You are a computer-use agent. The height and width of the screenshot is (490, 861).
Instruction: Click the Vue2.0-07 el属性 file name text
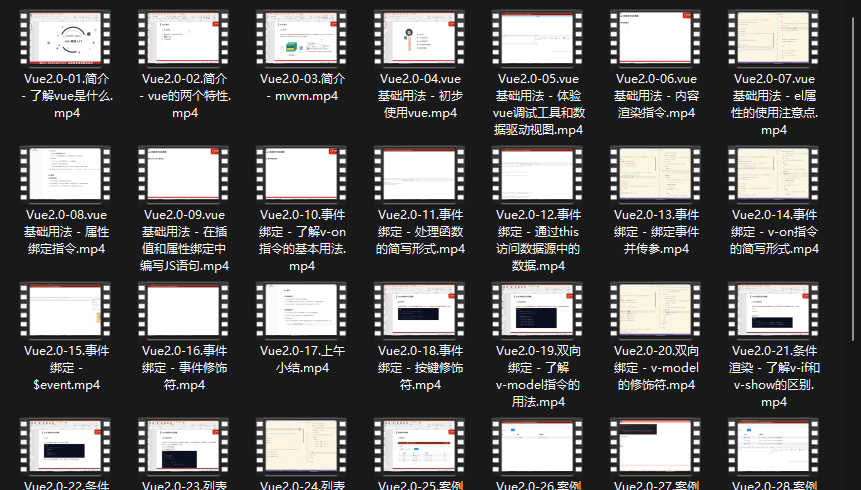774,104
